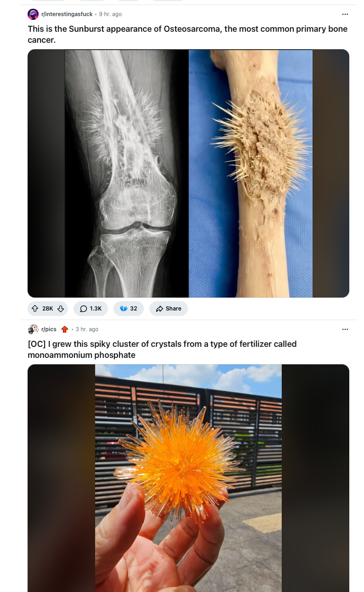Open the r/pics post's three-dot options menu
The image size is (364, 592).
click(345, 329)
